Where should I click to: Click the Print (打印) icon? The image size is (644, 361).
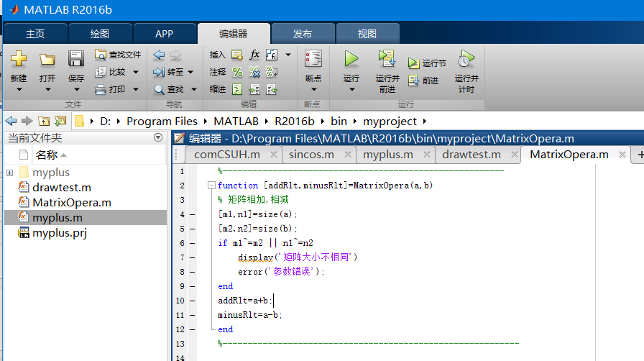click(100, 89)
